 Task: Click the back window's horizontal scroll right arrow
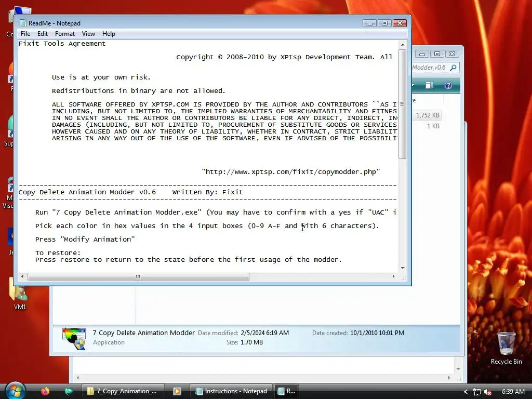[x=449, y=378]
